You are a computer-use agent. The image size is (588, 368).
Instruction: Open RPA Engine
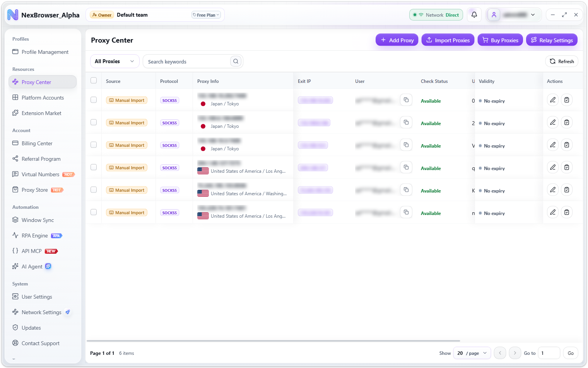tap(43, 236)
